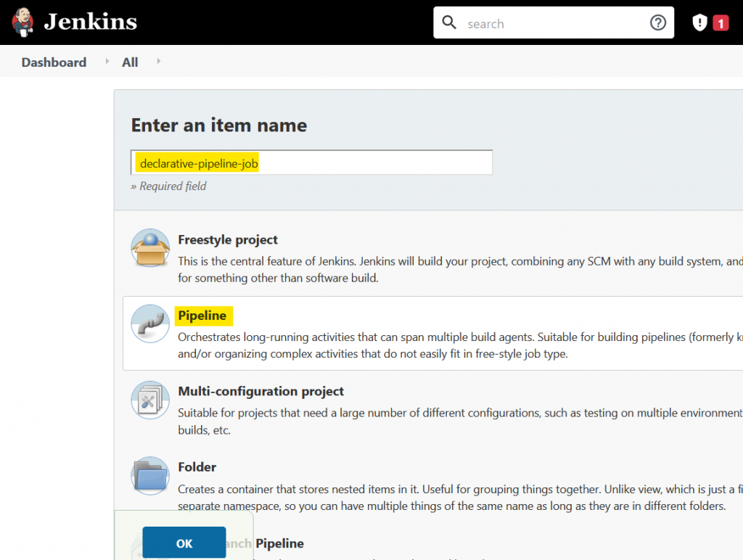Expand the All breadcrumb arrow
Image resolution: width=743 pixels, height=560 pixels.
point(159,61)
